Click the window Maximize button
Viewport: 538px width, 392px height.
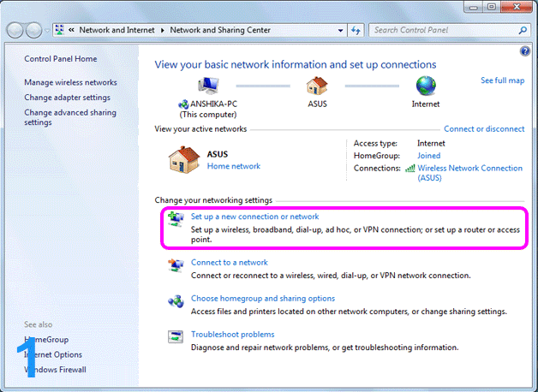pos(492,7)
